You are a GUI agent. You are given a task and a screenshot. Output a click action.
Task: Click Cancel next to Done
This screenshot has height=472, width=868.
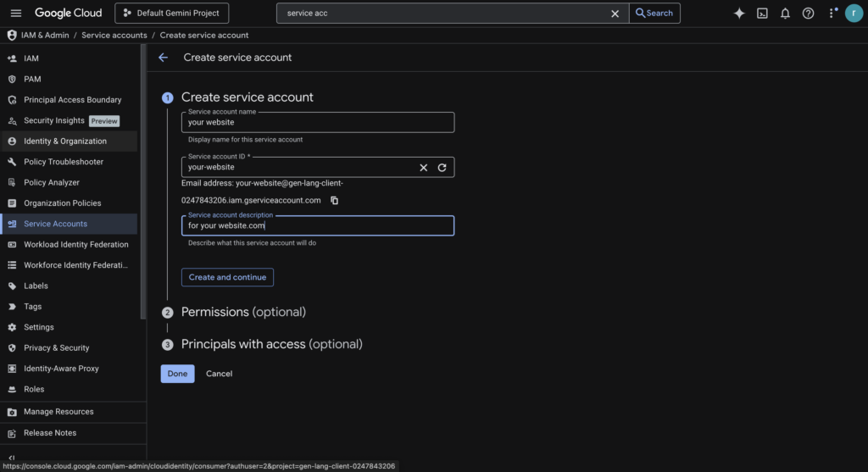pyautogui.click(x=219, y=374)
